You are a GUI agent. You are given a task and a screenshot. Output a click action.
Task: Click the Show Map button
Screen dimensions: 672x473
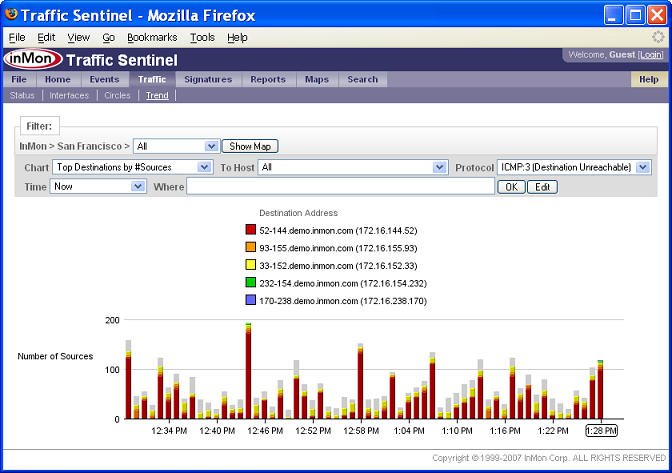pos(250,146)
